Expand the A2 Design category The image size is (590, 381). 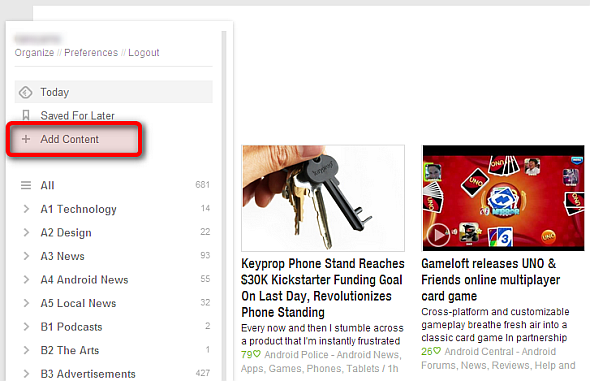coord(26,232)
